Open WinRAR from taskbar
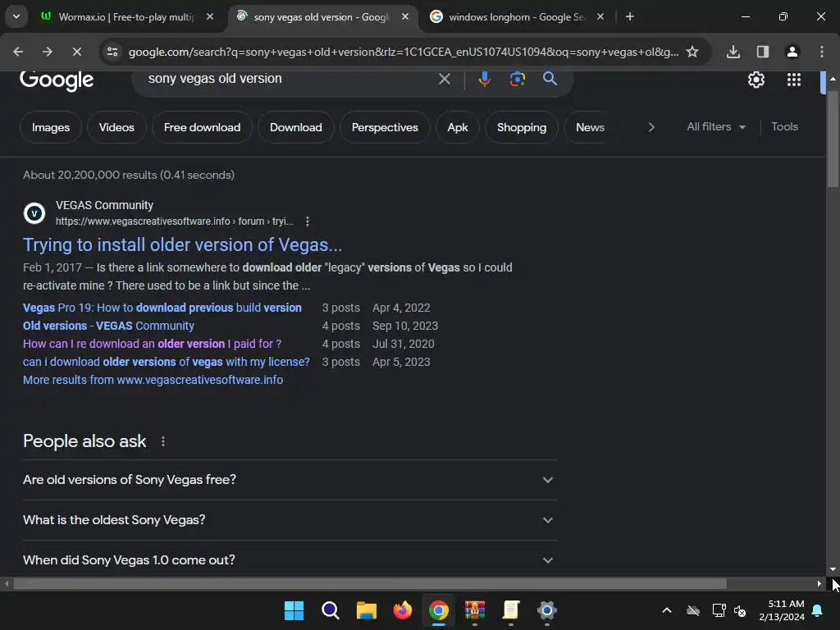Image resolution: width=840 pixels, height=630 pixels. [475, 610]
